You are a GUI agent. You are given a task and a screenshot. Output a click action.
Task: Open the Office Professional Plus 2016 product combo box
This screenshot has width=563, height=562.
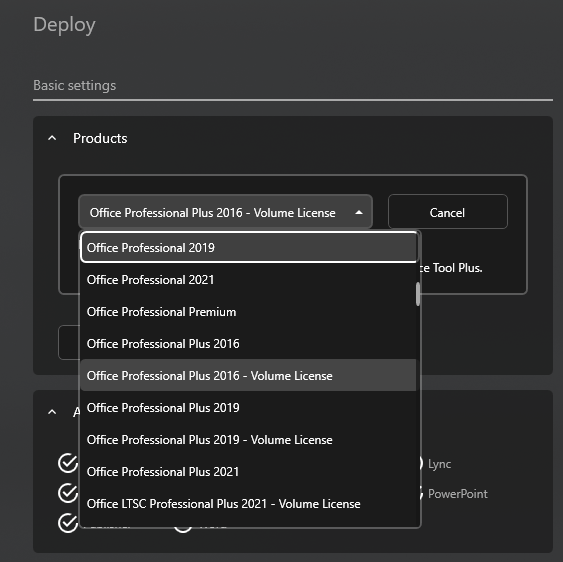click(x=225, y=212)
